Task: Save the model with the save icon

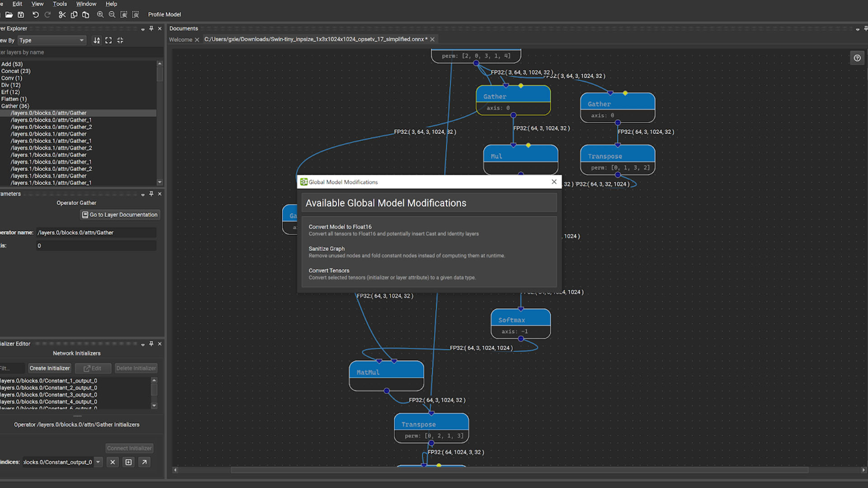Action: pyautogui.click(x=21, y=14)
